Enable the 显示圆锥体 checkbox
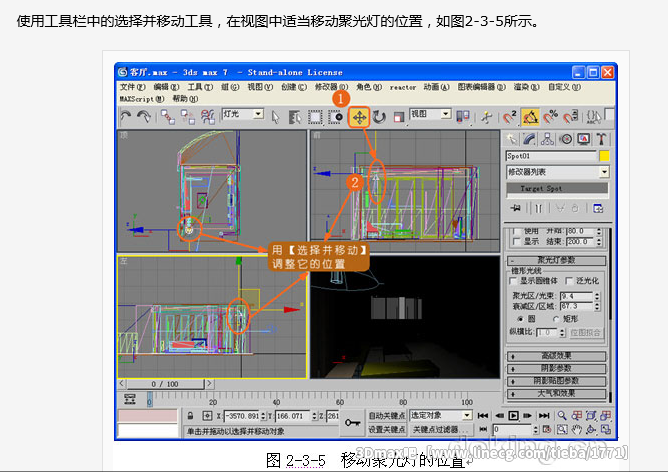Viewport: 668px width, 472px height. pos(513,281)
